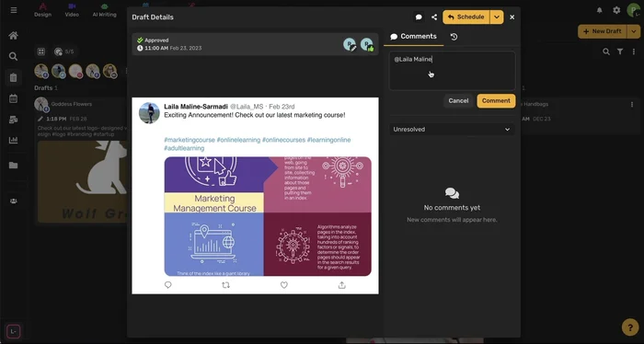Click the Drafts 1 section heading
The height and width of the screenshot is (344, 644).
(46, 88)
